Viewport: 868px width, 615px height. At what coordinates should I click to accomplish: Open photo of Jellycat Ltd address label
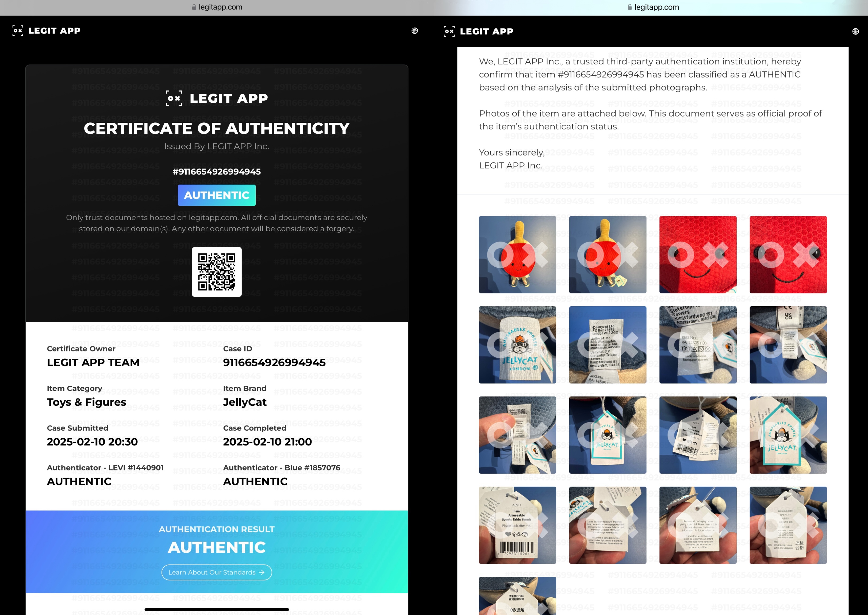click(x=608, y=345)
